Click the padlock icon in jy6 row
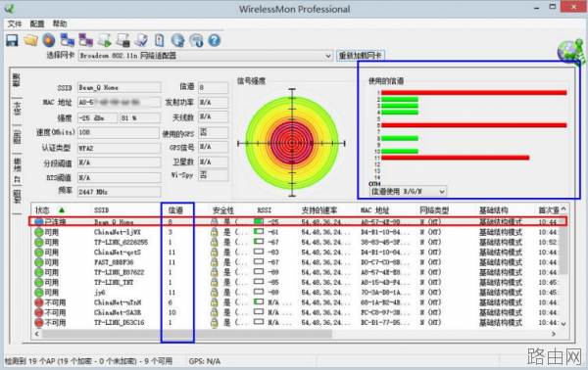588x370 pixels. [214, 292]
